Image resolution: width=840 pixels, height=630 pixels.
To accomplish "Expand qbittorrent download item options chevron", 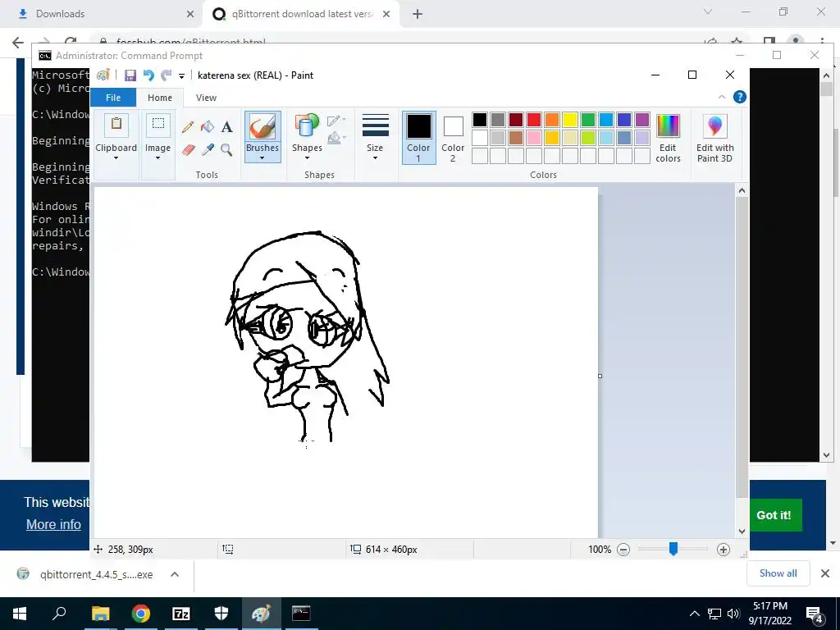I will point(175,574).
